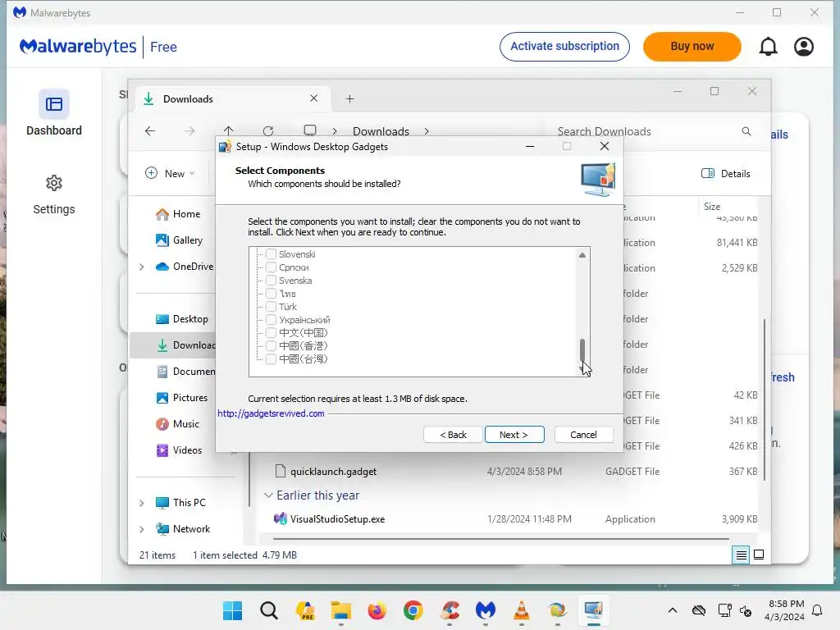Open Pictures in Explorer sidebar
The width and height of the screenshot is (840, 630).
point(181,398)
